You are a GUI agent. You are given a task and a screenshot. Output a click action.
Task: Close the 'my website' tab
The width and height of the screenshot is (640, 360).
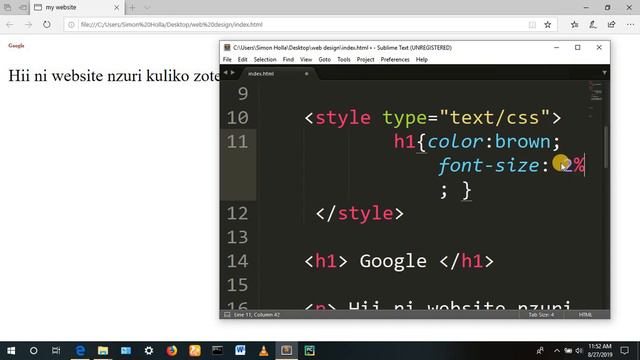pyautogui.click(x=116, y=7)
